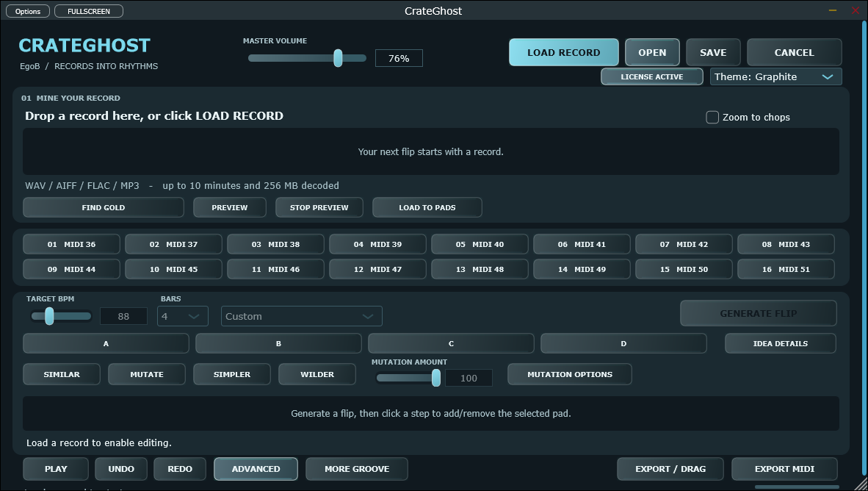Adjust the MUTATION AMOUNT slider
Screen dimensions: 868x491
pos(408,378)
